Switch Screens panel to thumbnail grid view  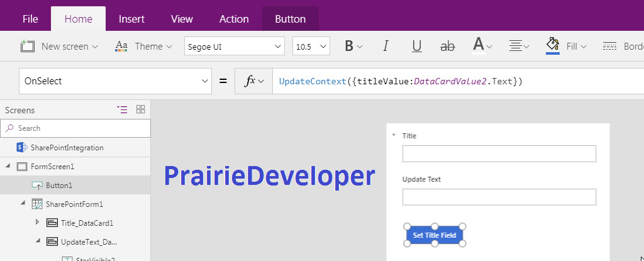pos(140,109)
